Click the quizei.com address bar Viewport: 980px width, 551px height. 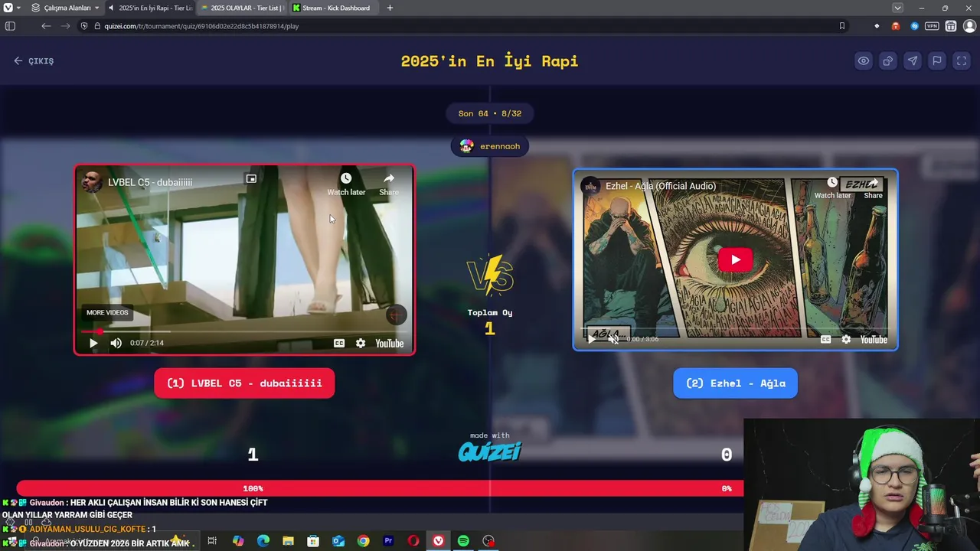tap(459, 26)
